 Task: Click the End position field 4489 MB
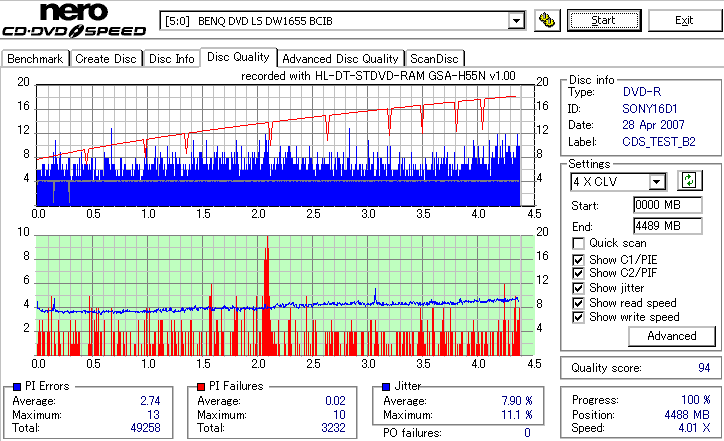point(668,226)
